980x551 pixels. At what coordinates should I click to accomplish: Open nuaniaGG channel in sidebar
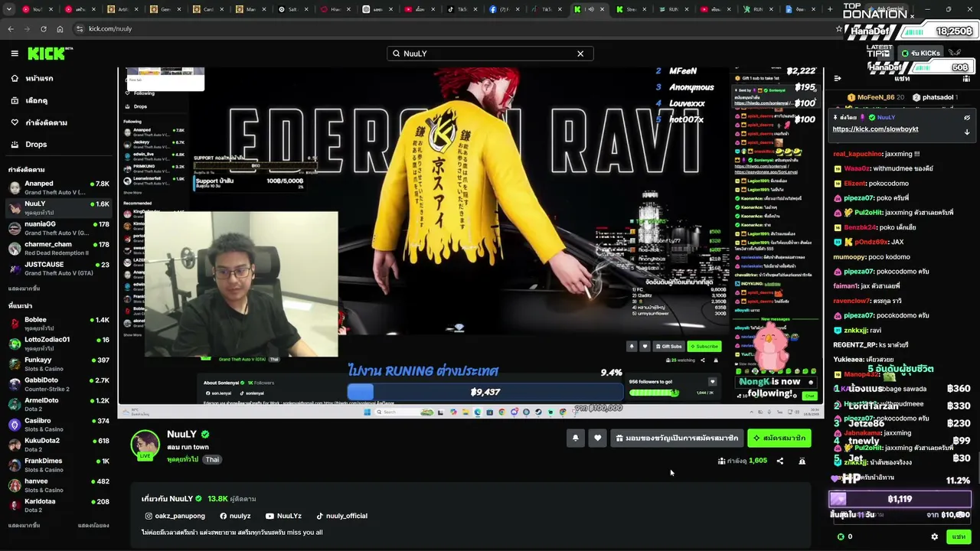[x=60, y=228]
